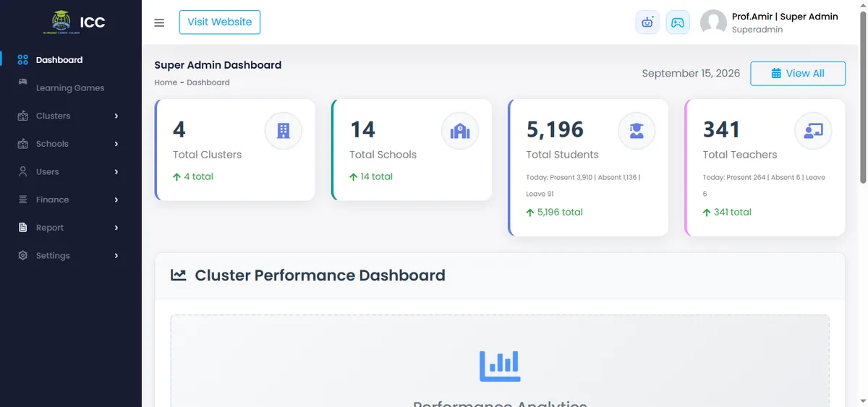Click the Finance icon in sidebar
868x407 pixels.
(x=22, y=200)
